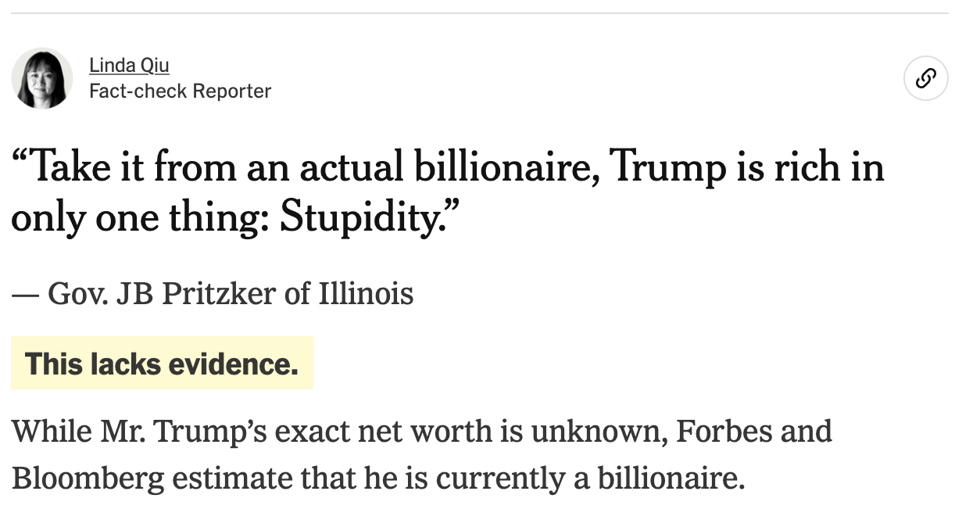Open the Linda Qiu author link
Screen dimensions: 980x527
point(129,65)
